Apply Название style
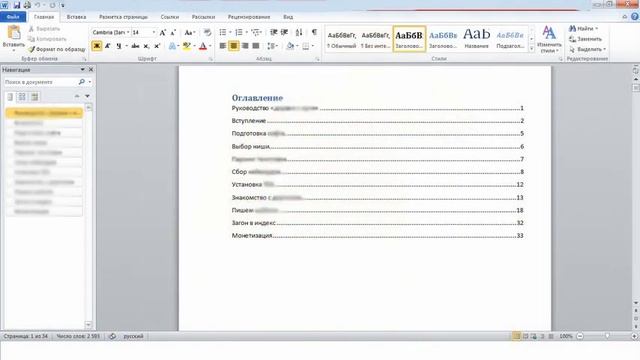Viewport: 640px width, 360px height. (476, 39)
